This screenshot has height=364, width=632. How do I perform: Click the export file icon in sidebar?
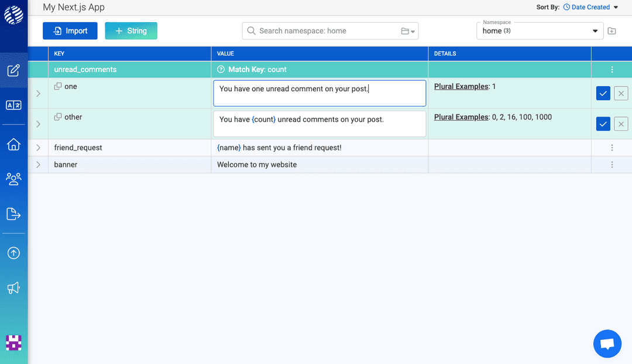pyautogui.click(x=13, y=214)
